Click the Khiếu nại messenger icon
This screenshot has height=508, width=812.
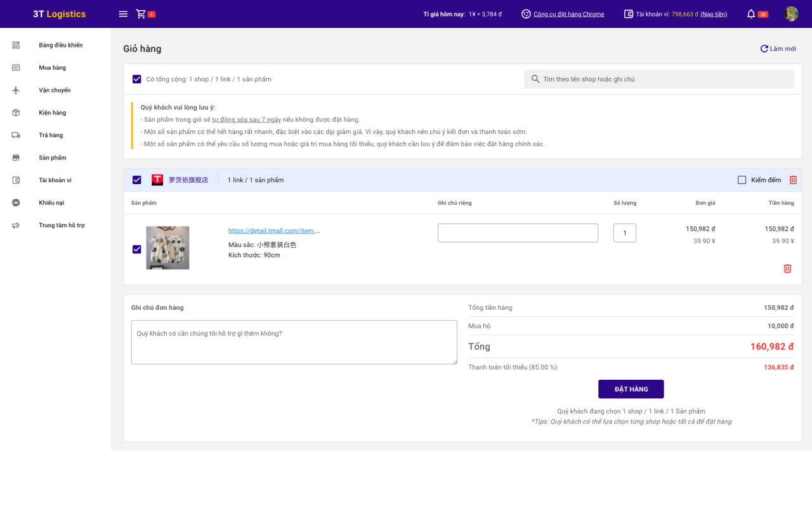tap(16, 203)
